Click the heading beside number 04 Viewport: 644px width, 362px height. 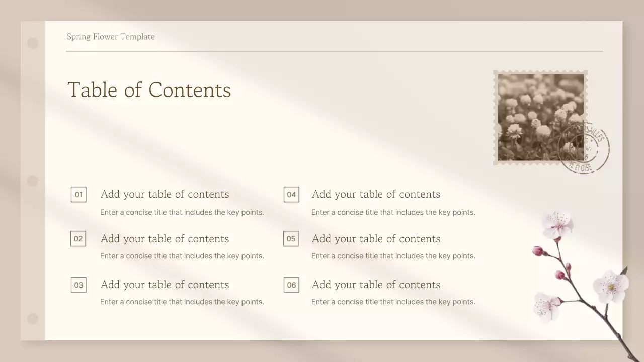[376, 194]
